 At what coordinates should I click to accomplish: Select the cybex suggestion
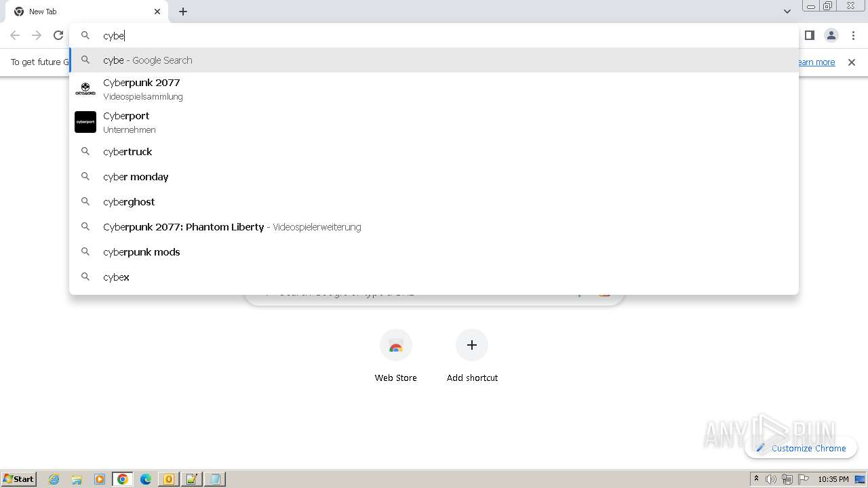point(434,277)
